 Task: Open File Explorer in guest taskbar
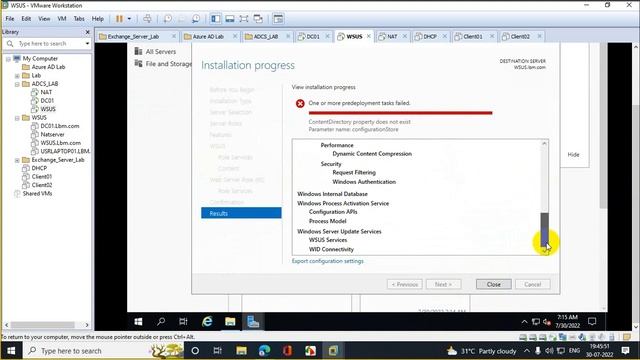pos(230,322)
